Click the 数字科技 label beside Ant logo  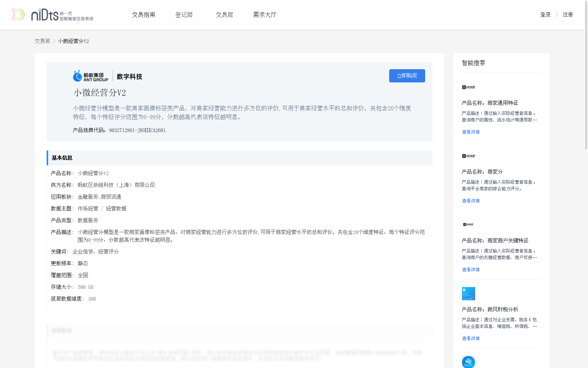[129, 77]
